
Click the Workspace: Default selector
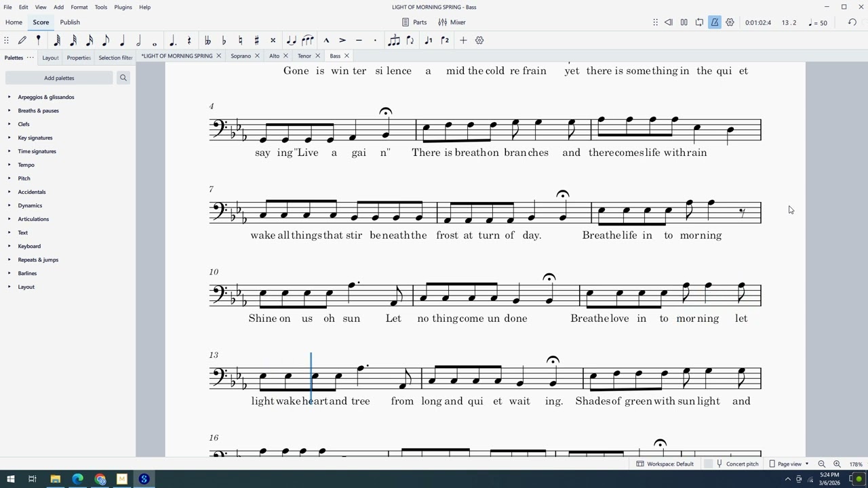665,464
